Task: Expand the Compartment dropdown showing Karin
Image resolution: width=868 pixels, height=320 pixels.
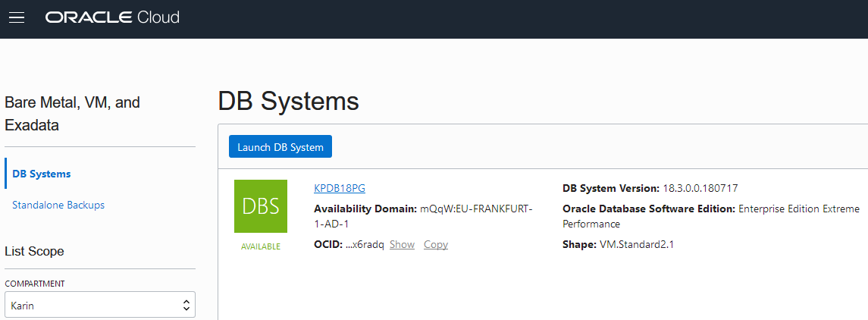Action: tap(99, 305)
